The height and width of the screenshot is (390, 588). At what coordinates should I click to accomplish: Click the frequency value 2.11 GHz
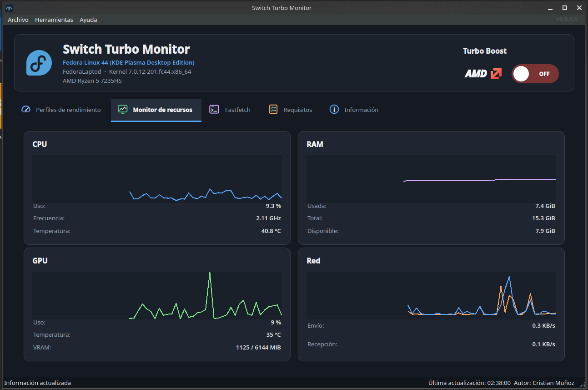pos(268,218)
